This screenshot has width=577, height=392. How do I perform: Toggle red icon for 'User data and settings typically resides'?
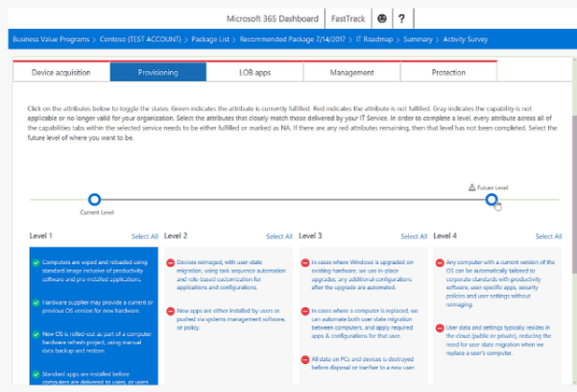(x=440, y=328)
